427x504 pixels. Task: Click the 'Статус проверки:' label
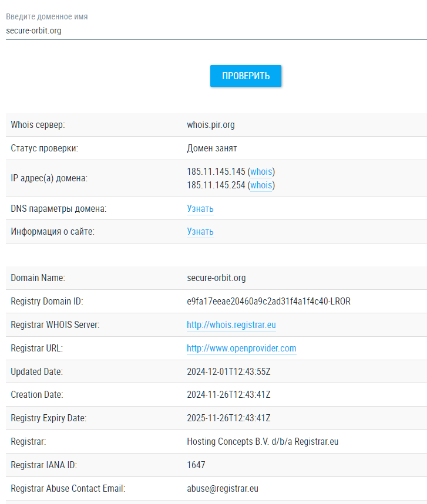pos(45,148)
